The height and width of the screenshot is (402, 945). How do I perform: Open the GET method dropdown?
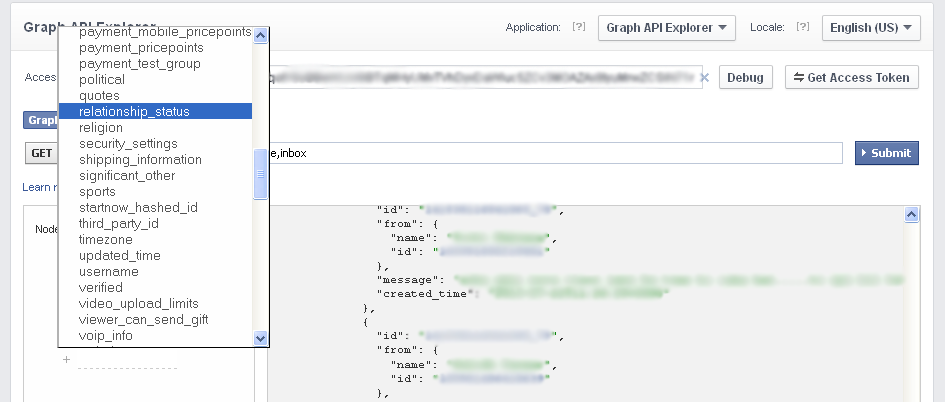41,153
